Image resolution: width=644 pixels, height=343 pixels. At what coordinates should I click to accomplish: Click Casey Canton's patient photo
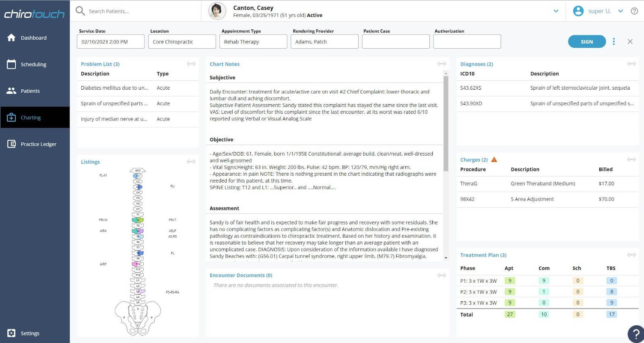click(217, 11)
